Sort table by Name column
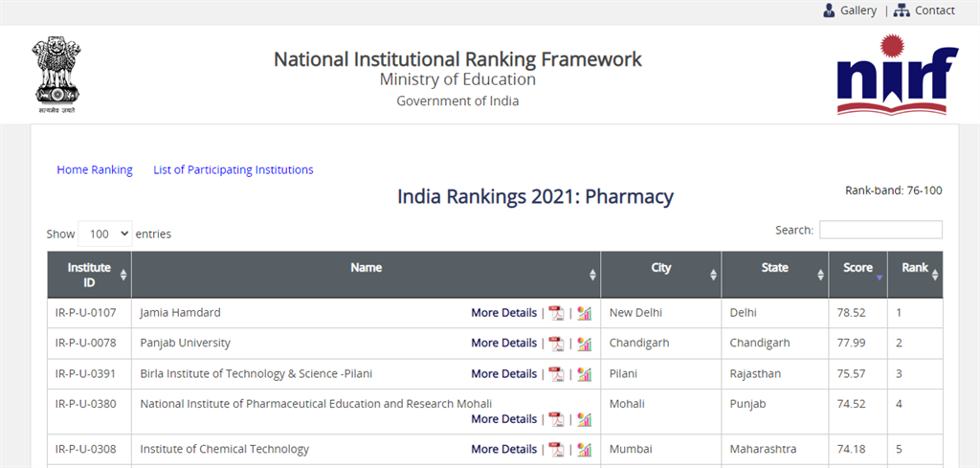Image resolution: width=980 pixels, height=468 pixels. click(366, 275)
